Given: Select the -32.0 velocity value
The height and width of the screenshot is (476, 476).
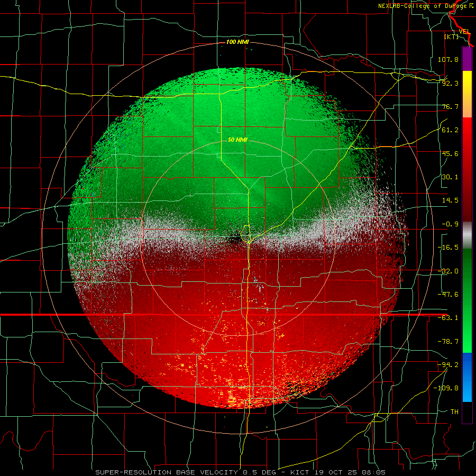Looking at the screenshot, I should (448, 271).
